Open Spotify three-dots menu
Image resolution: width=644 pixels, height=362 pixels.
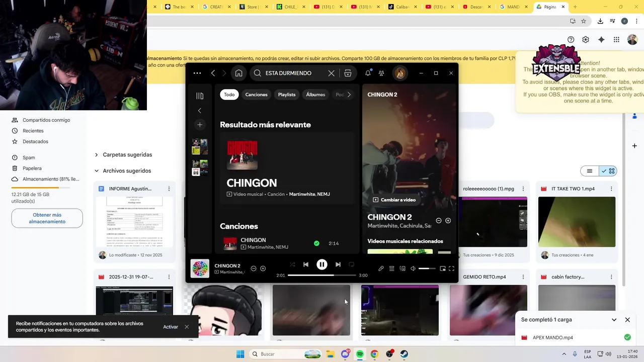coord(197,73)
